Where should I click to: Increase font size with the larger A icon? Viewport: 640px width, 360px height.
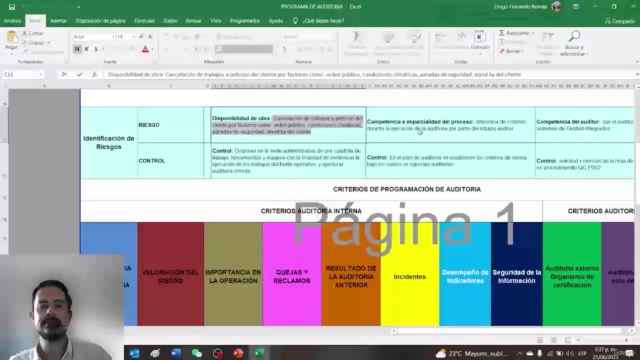pos(141,37)
